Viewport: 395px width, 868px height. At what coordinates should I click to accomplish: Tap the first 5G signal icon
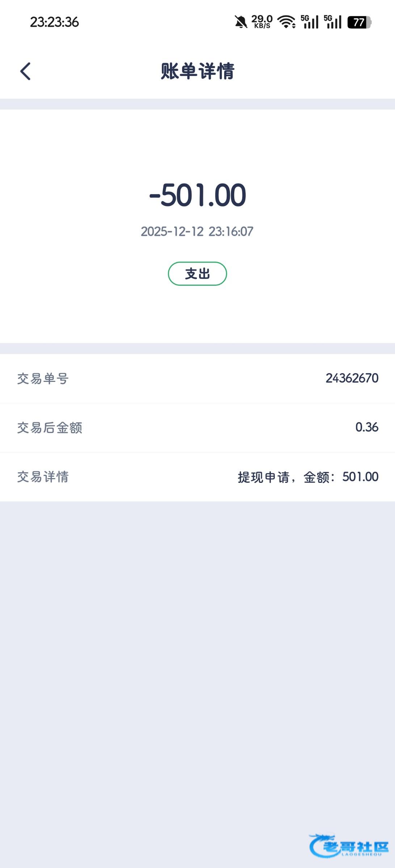pyautogui.click(x=310, y=22)
